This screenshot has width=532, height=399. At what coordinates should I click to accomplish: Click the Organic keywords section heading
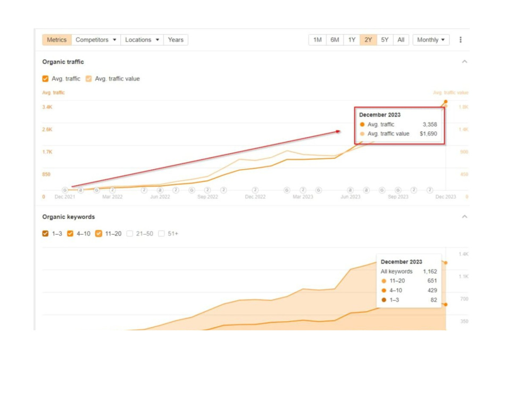point(69,217)
